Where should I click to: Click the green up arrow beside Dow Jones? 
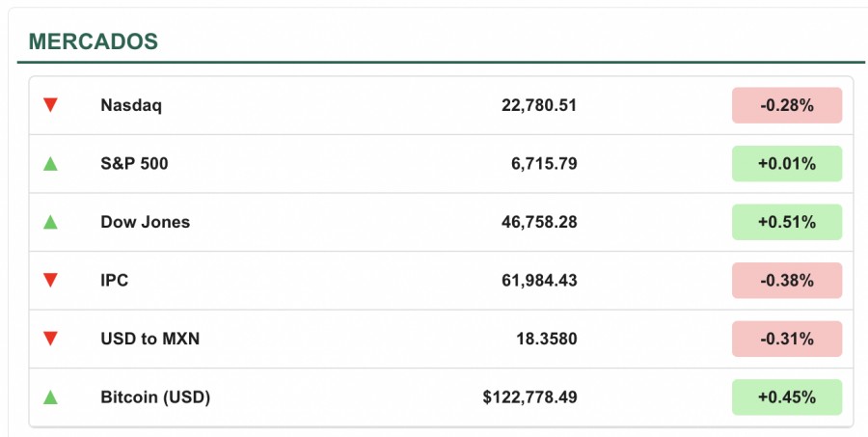[50, 222]
